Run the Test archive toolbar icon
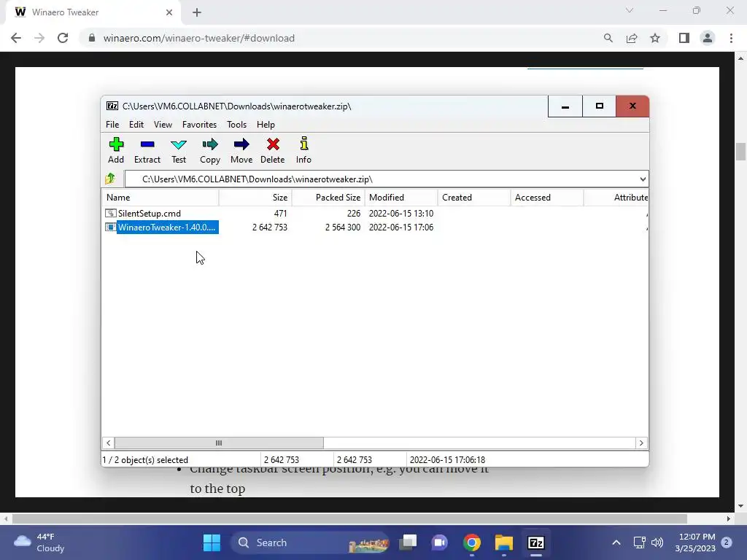 (179, 144)
